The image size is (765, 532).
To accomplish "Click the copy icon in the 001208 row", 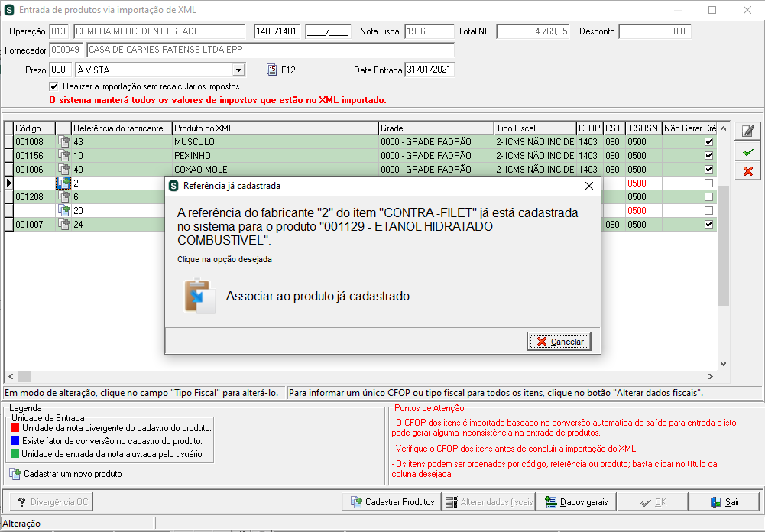I will point(63,197).
